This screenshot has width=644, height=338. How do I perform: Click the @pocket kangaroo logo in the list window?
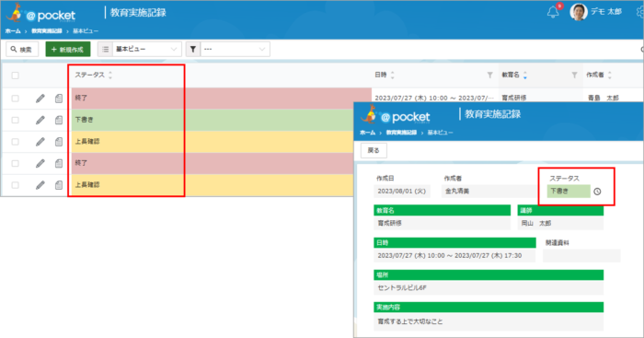(x=41, y=14)
